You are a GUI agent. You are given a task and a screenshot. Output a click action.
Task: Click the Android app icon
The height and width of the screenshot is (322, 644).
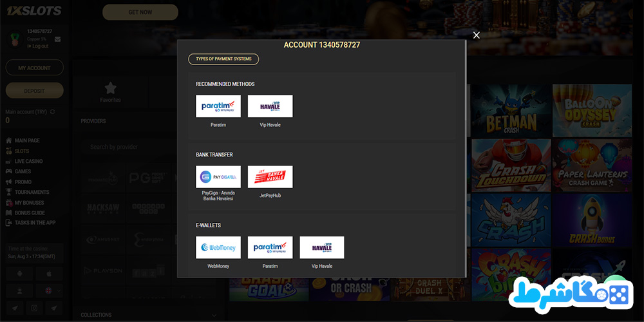19,274
